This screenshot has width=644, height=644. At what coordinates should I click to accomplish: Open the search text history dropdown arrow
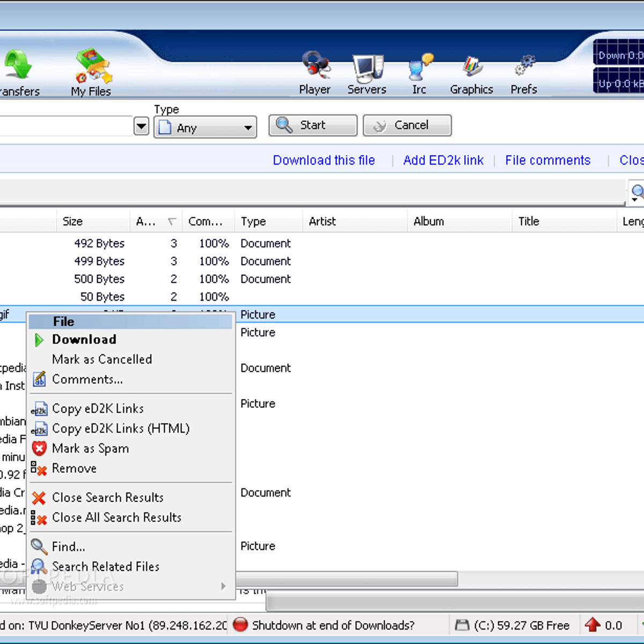[141, 127]
